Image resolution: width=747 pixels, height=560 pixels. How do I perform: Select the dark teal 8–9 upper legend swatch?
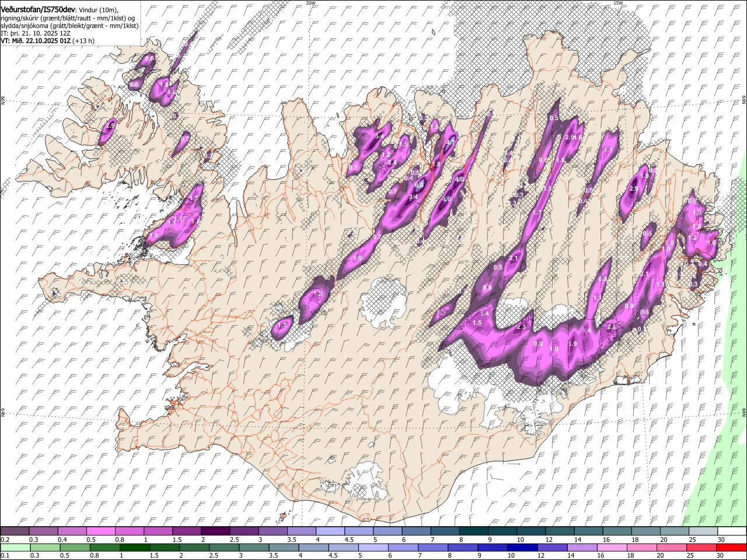point(473,531)
